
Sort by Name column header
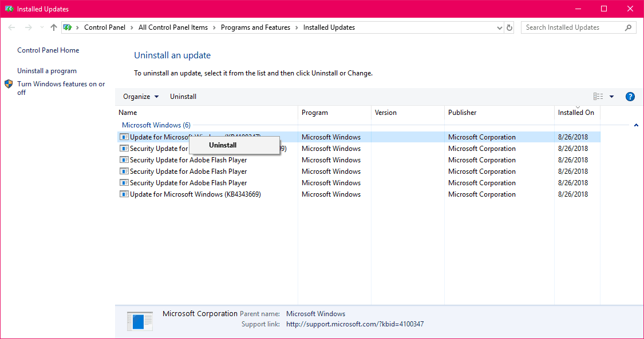pyautogui.click(x=207, y=112)
